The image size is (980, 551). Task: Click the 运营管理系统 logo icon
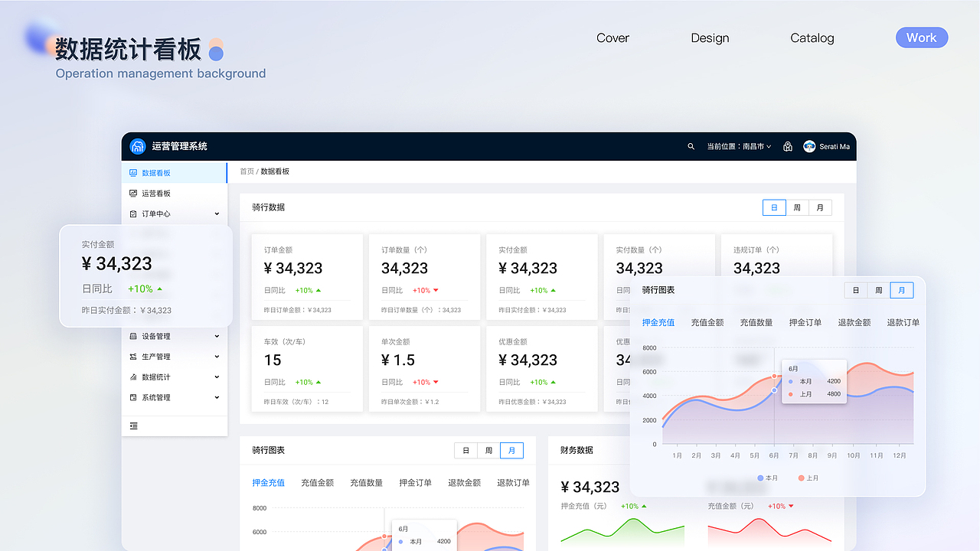138,146
